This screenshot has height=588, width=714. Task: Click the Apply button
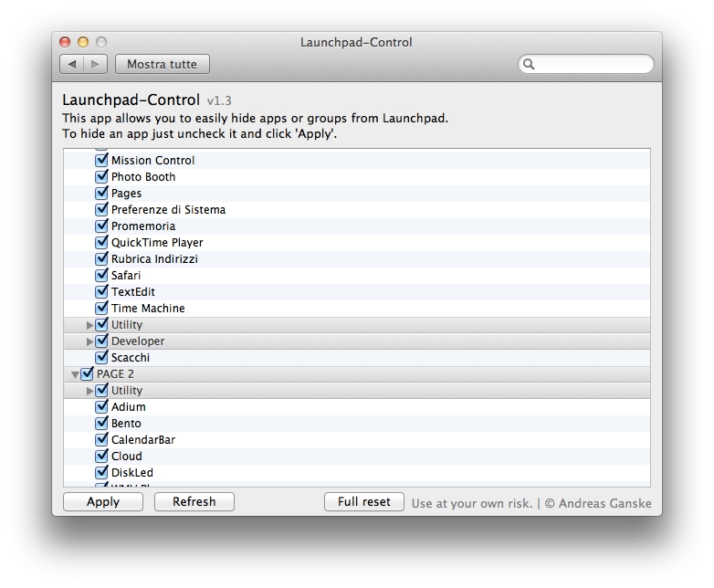(x=103, y=501)
